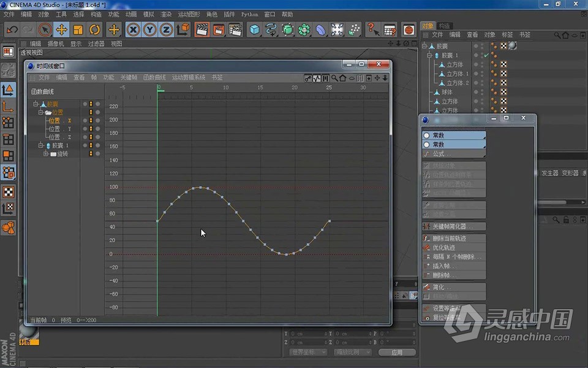Image resolution: width=588 pixels, height=368 pixels.
Task: Open the 缩放比例 dropdown
Action: [x=353, y=352]
